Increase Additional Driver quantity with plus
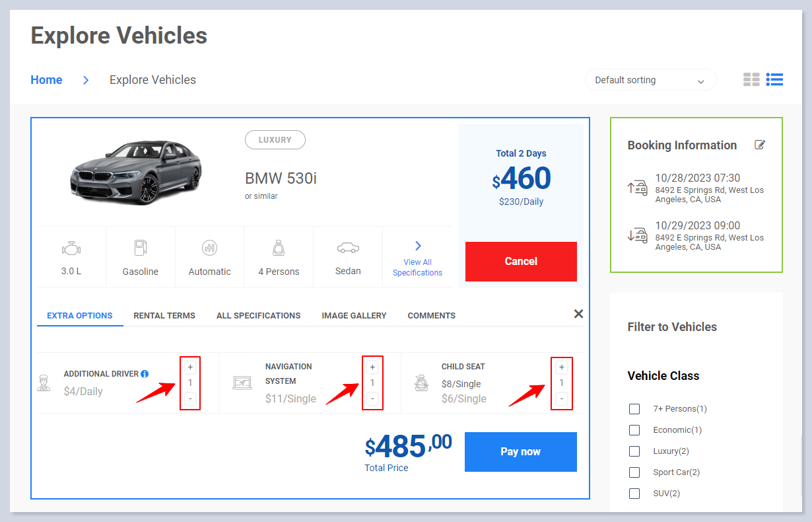The height and width of the screenshot is (522, 812). coord(190,367)
